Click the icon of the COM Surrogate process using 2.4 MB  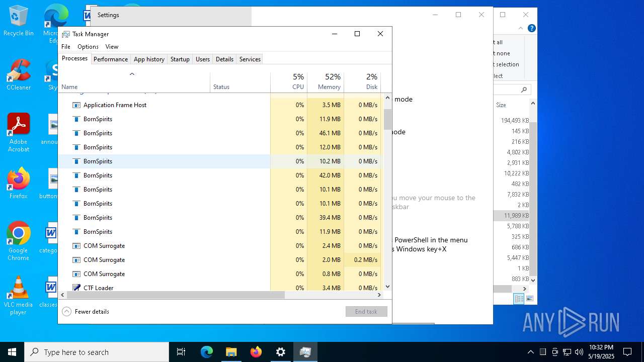76,246
